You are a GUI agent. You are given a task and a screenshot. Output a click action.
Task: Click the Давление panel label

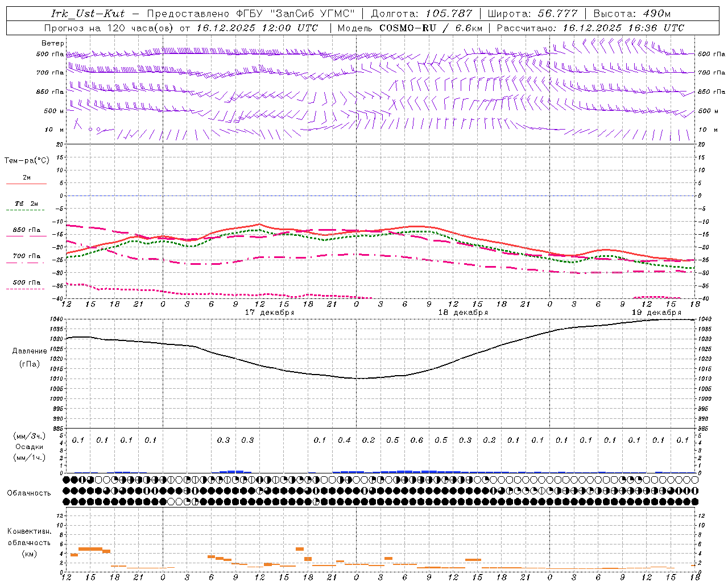30,351
